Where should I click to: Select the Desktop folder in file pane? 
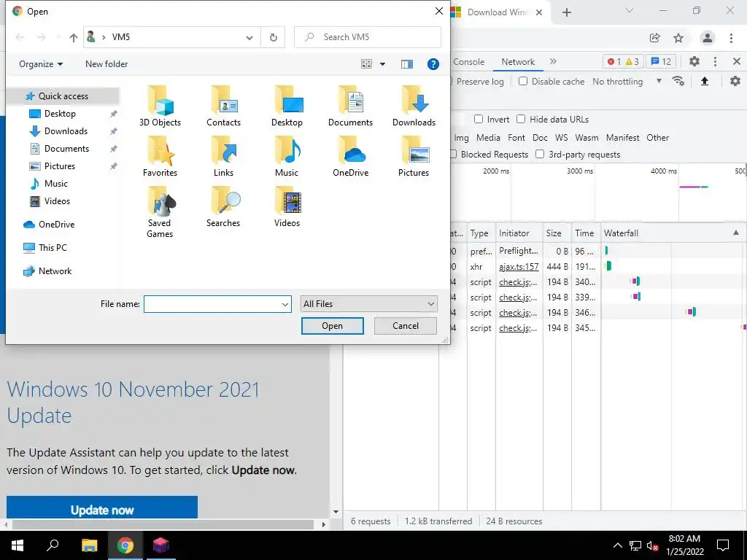click(x=287, y=106)
